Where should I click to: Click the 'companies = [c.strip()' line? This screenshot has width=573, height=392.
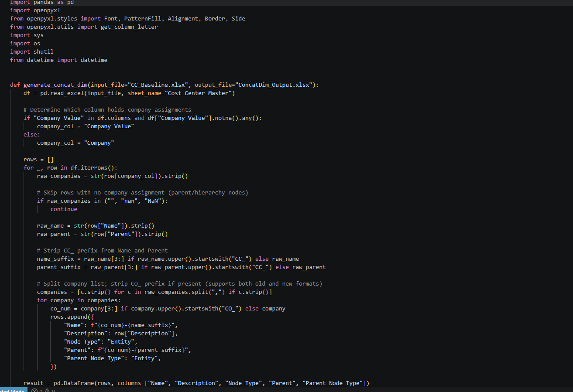(154, 292)
